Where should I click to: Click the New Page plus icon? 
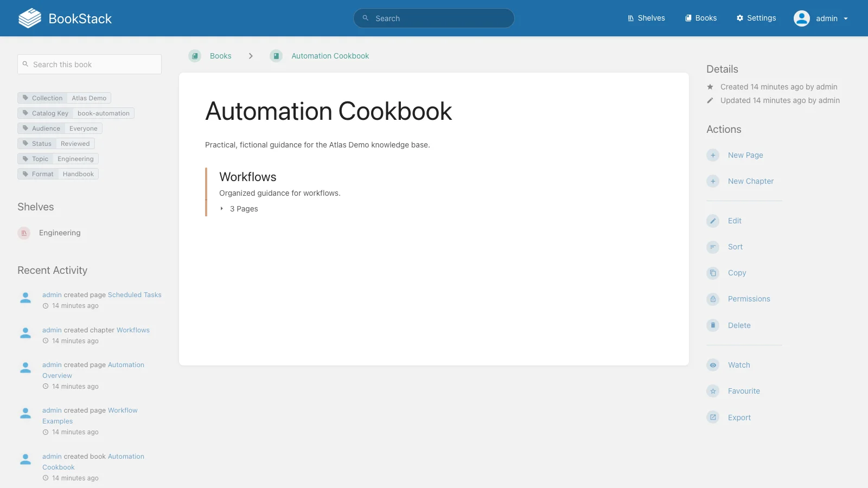click(713, 155)
